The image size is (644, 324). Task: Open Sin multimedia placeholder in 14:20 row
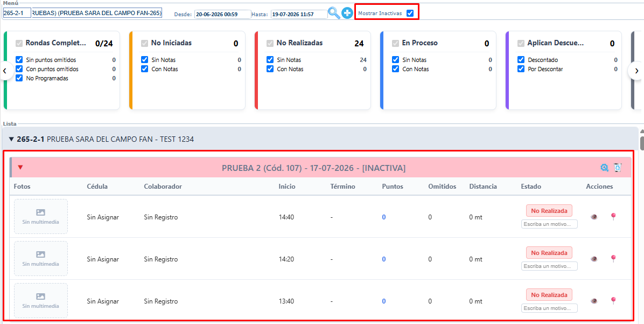[41, 259]
